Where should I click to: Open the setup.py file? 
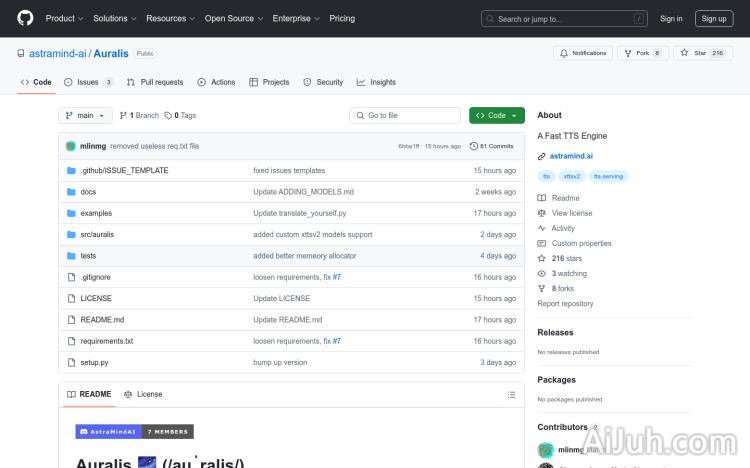point(94,362)
